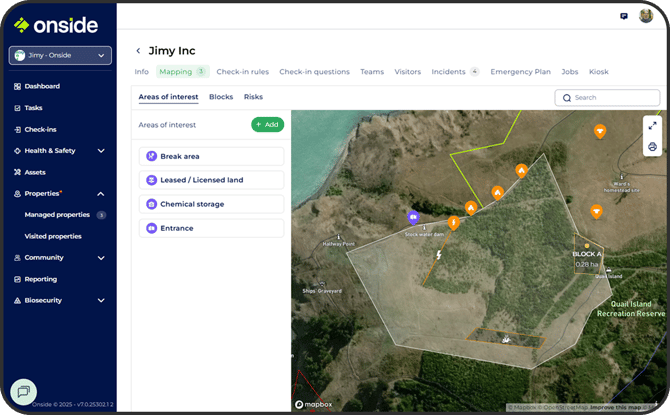Click the fullscreen expand map icon
The width and height of the screenshot is (670, 415).
pyautogui.click(x=652, y=125)
